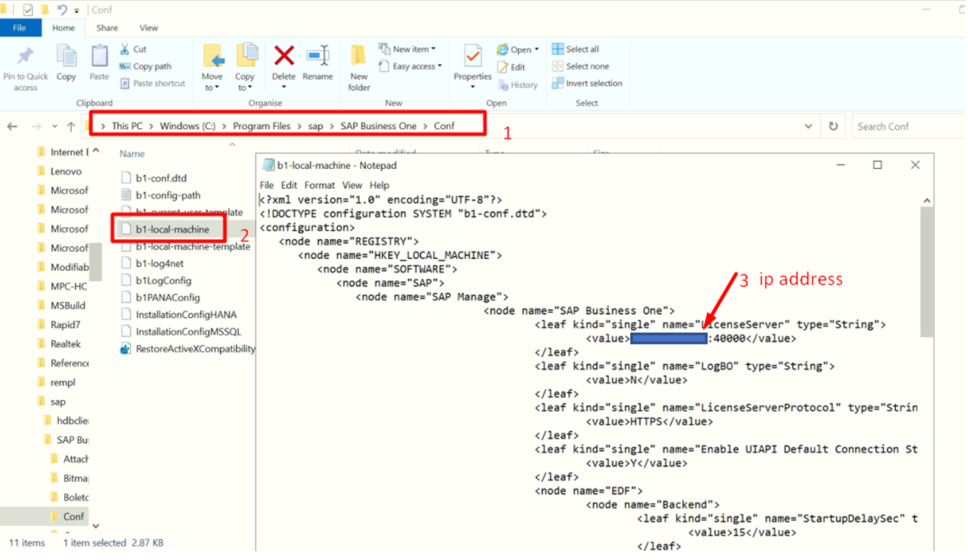The width and height of the screenshot is (968, 560).
Task: Click Paste shortcut in the ribbon
Action: pyautogui.click(x=153, y=83)
